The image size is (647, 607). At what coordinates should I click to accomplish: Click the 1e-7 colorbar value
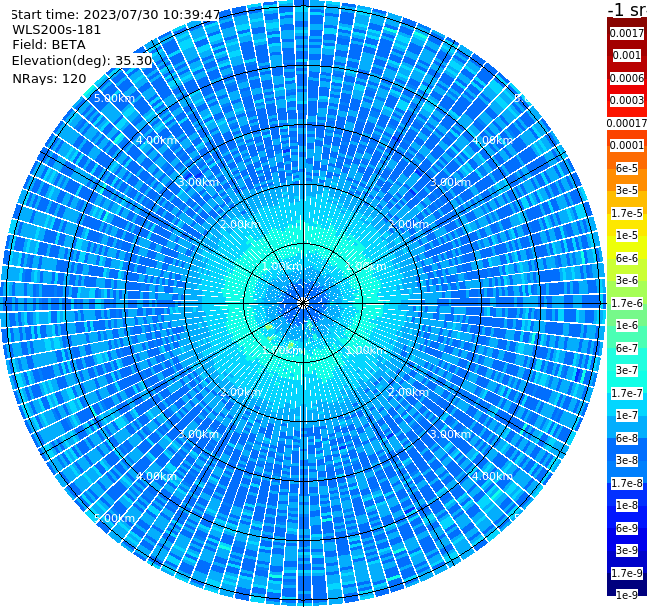point(627,415)
